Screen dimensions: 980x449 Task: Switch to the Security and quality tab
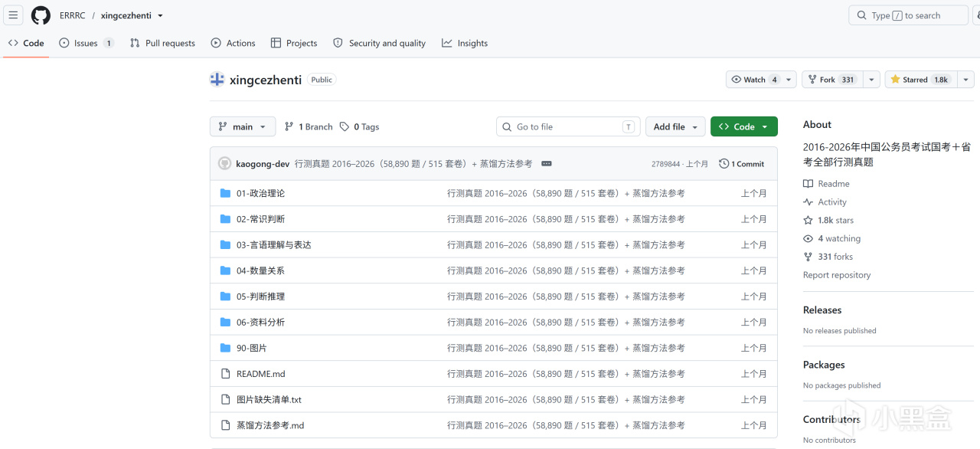click(x=380, y=43)
